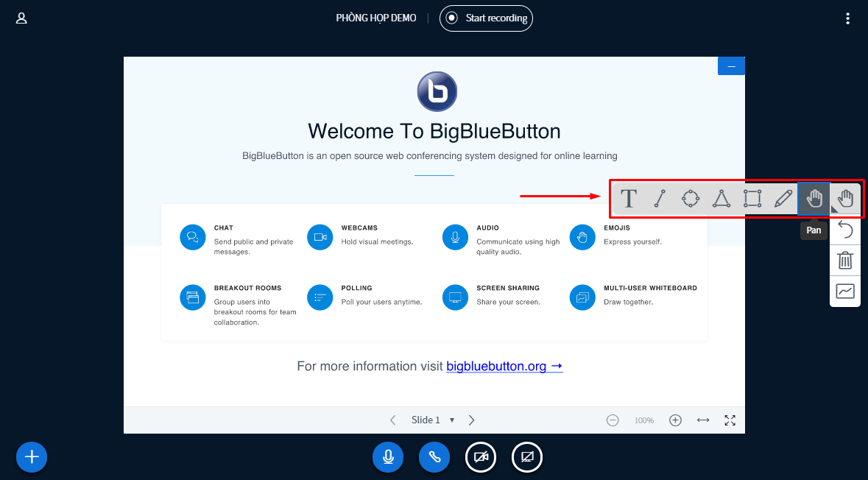Click the "BREAKOUT ROOMS" feature title
Screen dimensions: 868x480
pos(247,288)
